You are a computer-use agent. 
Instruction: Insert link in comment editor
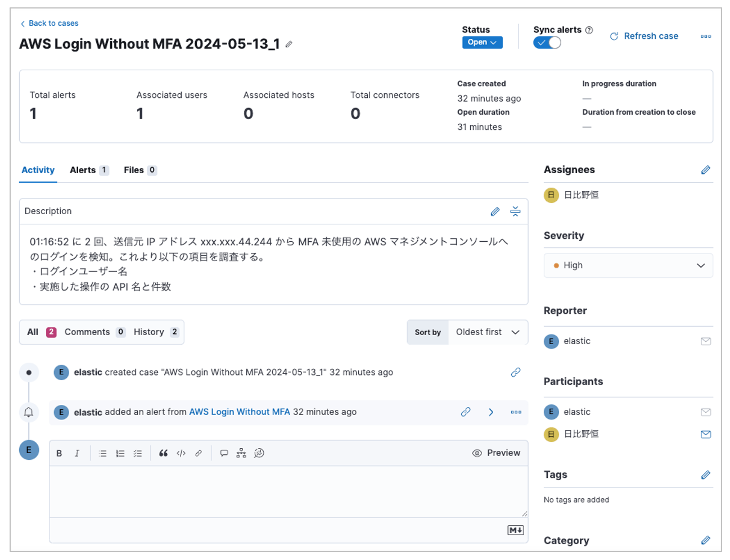tap(199, 453)
